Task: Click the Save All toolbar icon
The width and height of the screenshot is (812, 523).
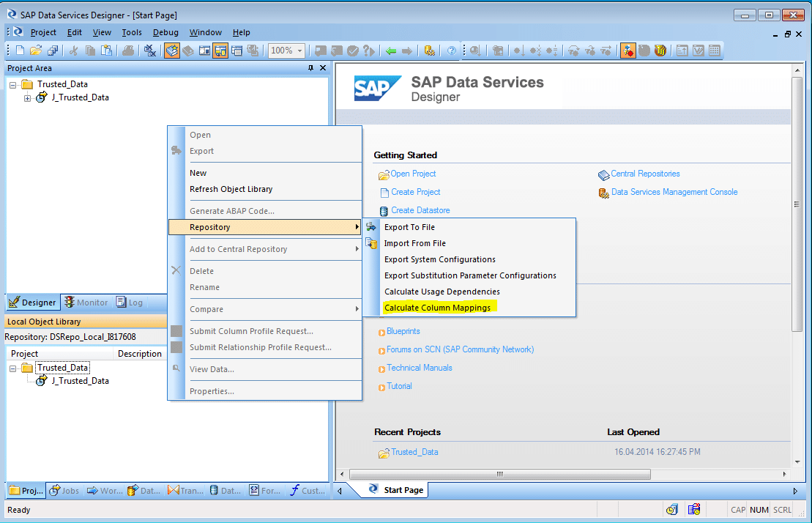Action: (x=53, y=51)
